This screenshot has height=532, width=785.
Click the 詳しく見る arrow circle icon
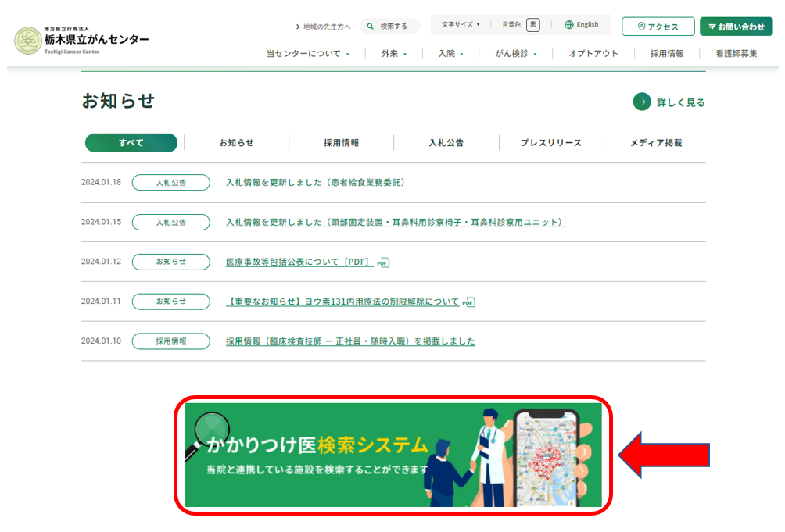642,102
